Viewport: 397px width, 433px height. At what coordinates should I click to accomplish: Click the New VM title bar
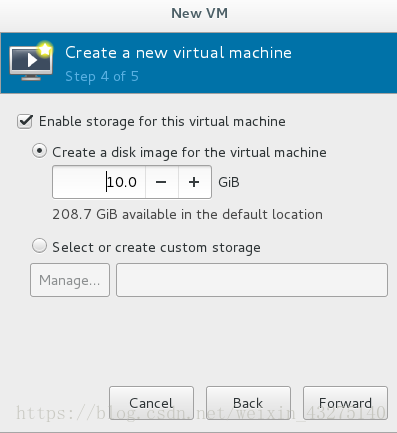coord(199,15)
